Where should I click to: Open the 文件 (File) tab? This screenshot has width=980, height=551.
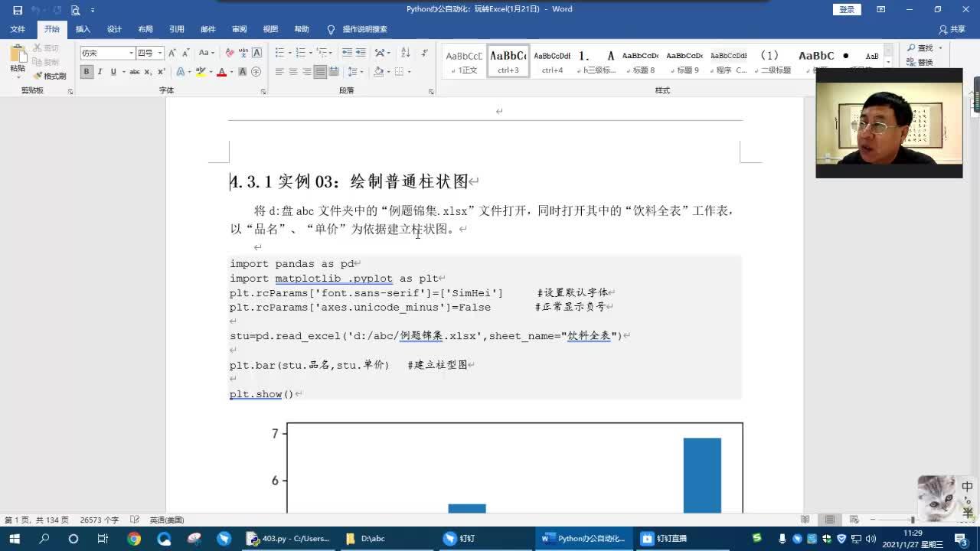click(18, 29)
